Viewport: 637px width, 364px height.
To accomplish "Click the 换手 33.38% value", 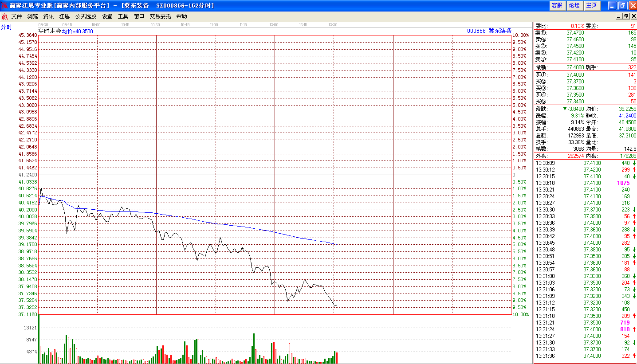I will click(576, 142).
